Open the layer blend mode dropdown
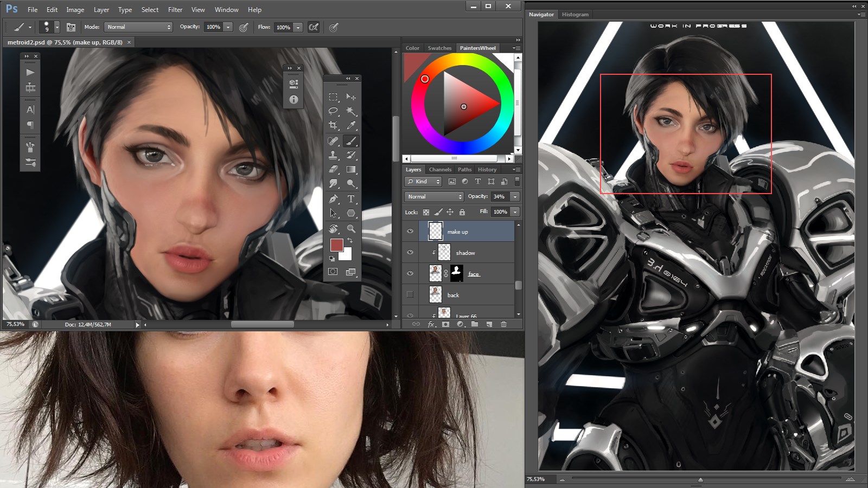The height and width of the screenshot is (488, 868). coord(434,197)
